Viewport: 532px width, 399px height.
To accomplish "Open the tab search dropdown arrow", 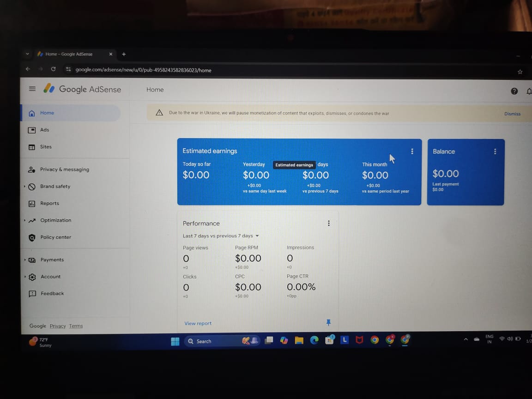I will pos(28,54).
